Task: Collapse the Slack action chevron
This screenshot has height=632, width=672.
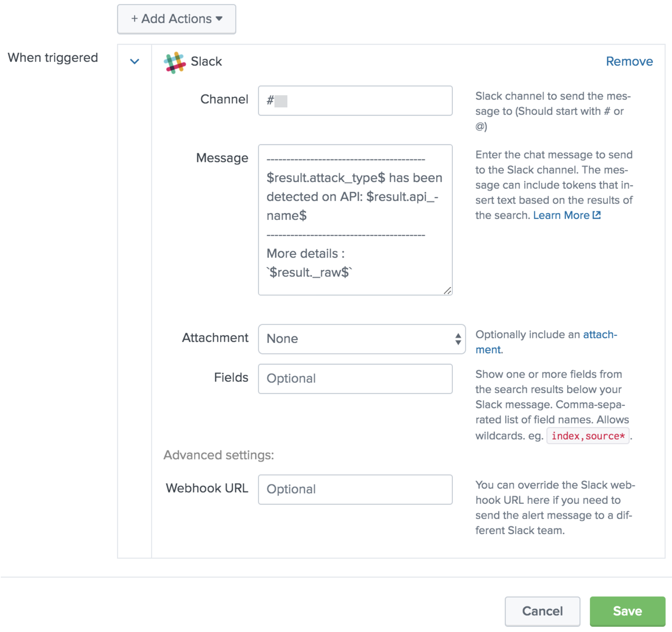Action: pos(134,62)
